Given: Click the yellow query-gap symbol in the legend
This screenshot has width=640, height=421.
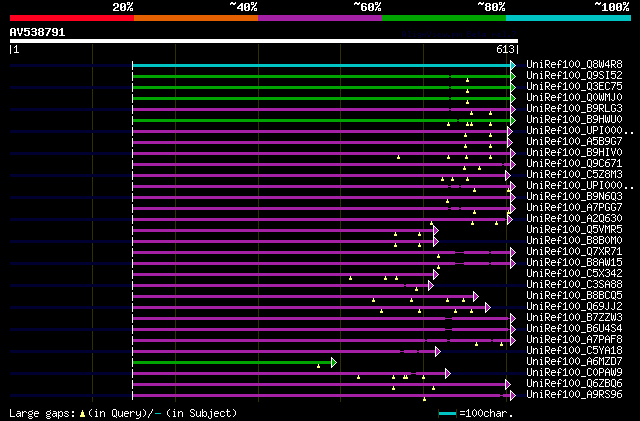Looking at the screenshot, I should point(82,414).
